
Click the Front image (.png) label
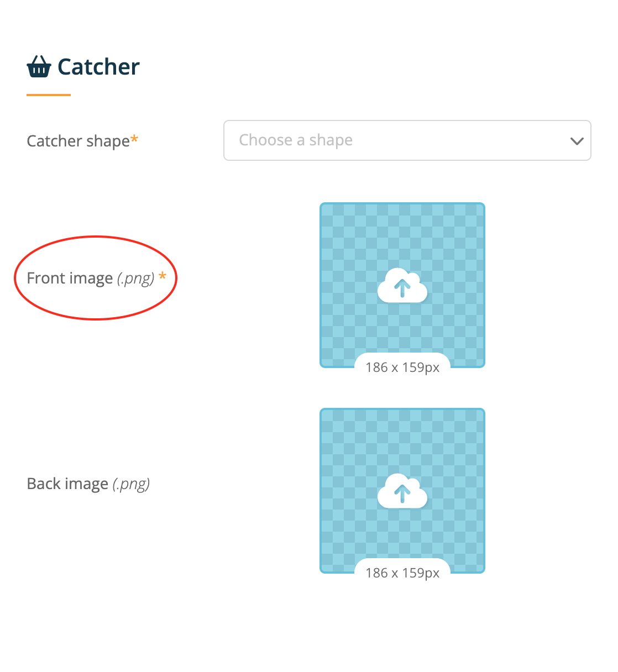91,278
